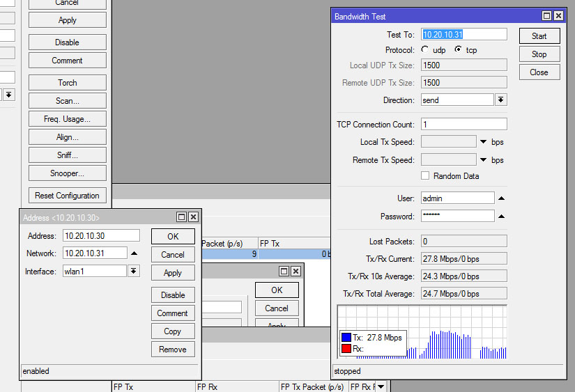This screenshot has height=392, width=575.
Task: Click red Rx legend swatch
Action: [x=346, y=348]
